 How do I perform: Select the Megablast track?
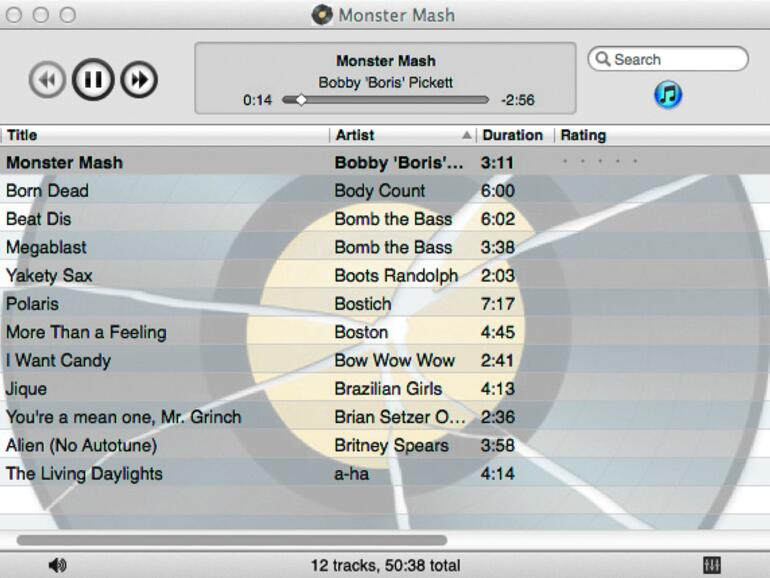tap(385, 247)
